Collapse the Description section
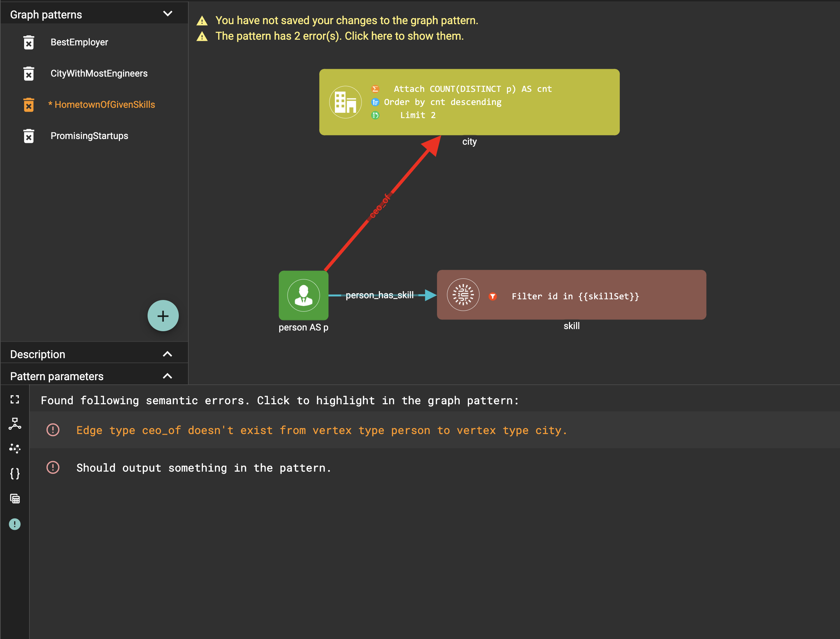This screenshot has width=840, height=639. (169, 354)
